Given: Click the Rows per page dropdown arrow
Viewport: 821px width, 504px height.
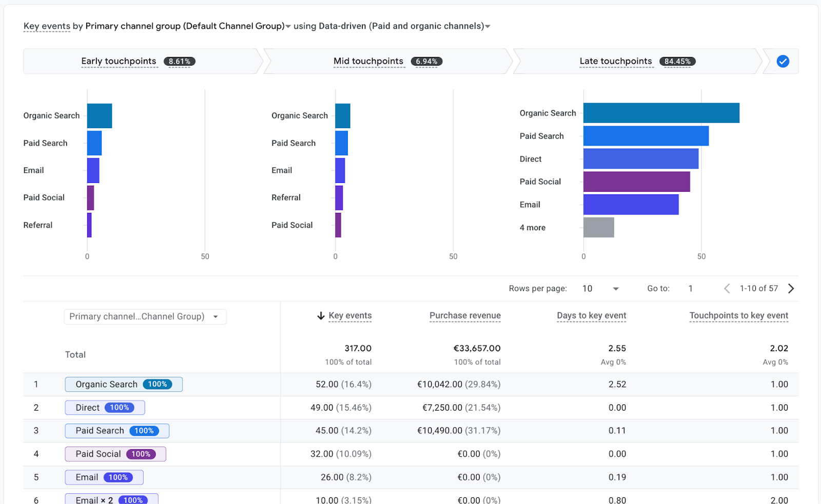Looking at the screenshot, I should click(x=615, y=288).
